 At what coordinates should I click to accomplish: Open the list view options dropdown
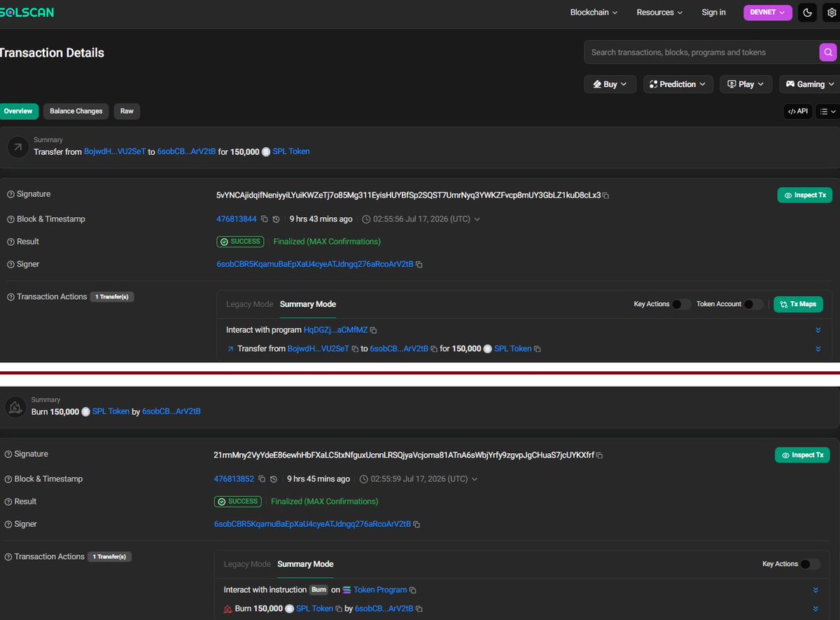click(x=828, y=111)
